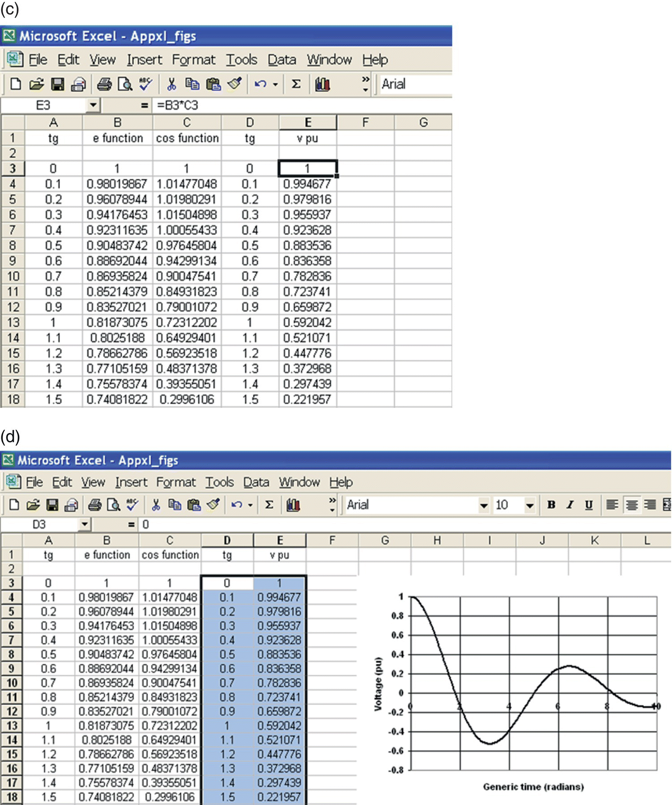
Task: Open Tools menu in window showing =B3*C3
Action: pos(241,60)
